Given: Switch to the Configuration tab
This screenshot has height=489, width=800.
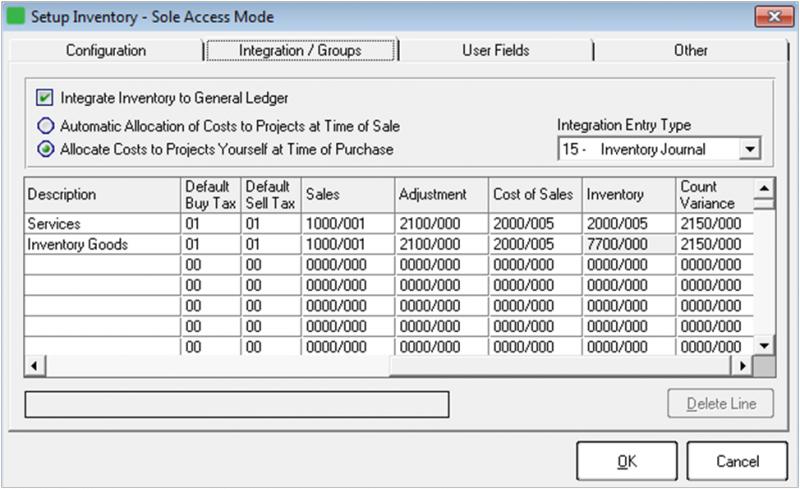Looking at the screenshot, I should pyautogui.click(x=105, y=50).
